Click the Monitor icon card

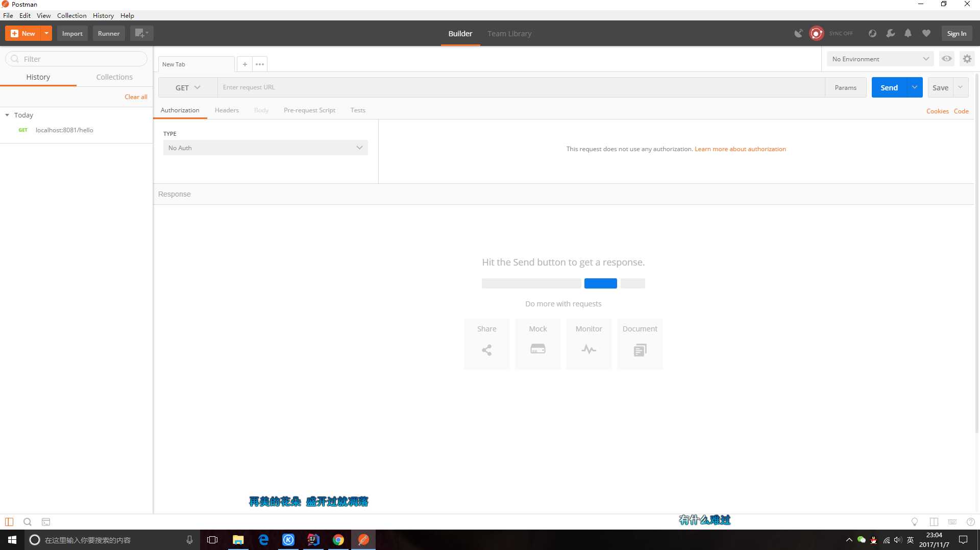(x=589, y=344)
